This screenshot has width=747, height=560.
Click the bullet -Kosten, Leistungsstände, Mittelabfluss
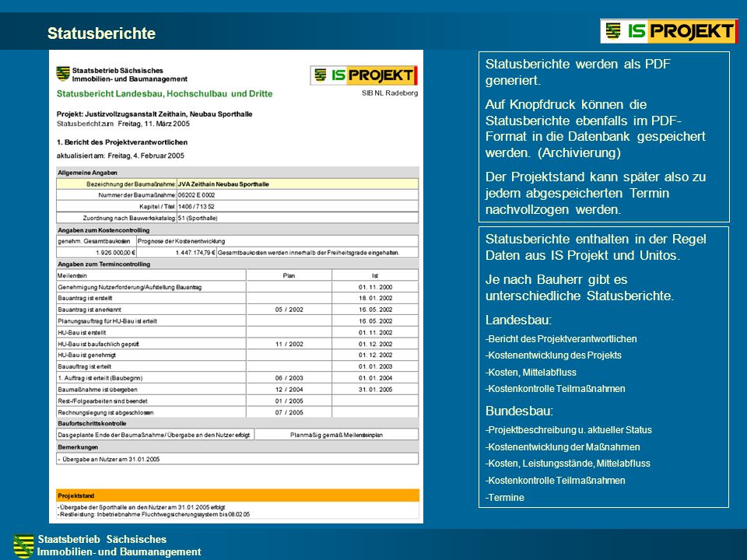(567, 464)
